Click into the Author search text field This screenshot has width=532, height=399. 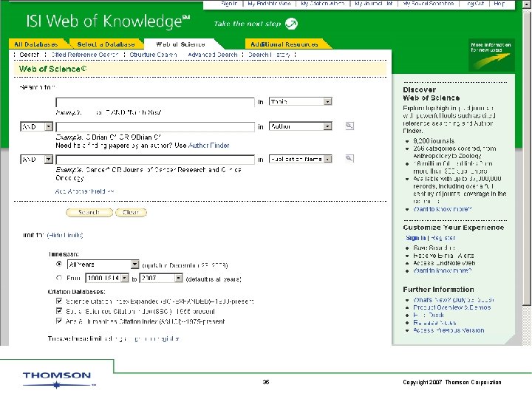pyautogui.click(x=155, y=127)
